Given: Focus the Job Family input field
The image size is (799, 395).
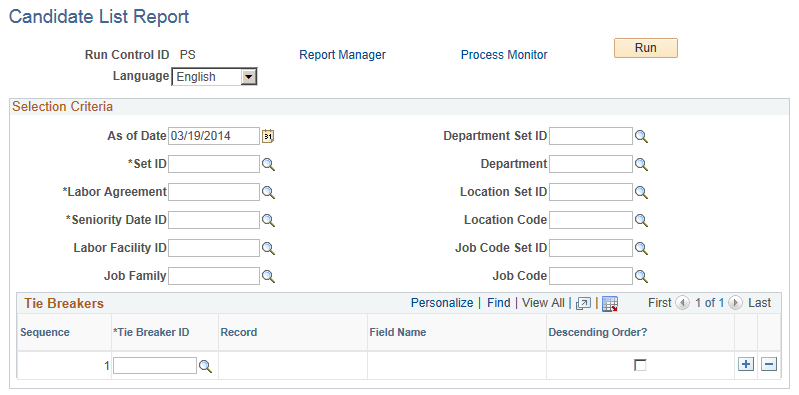Looking at the screenshot, I should (214, 276).
